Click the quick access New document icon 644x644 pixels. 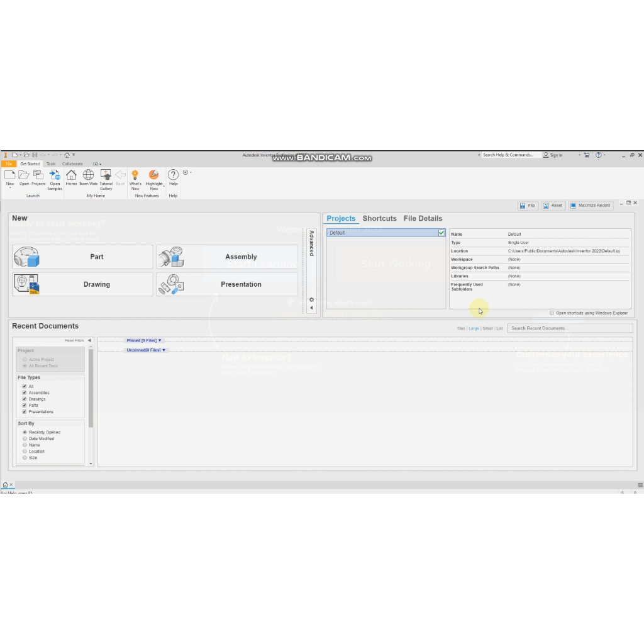click(x=14, y=155)
